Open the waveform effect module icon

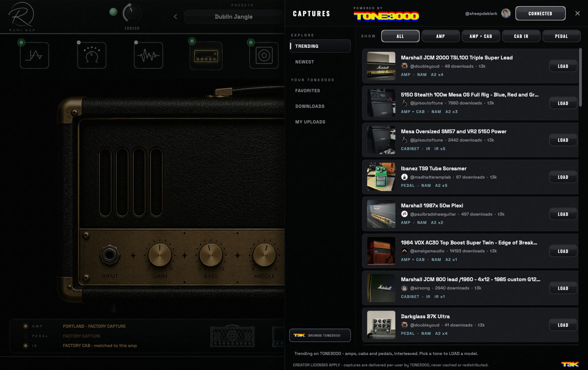(x=148, y=55)
